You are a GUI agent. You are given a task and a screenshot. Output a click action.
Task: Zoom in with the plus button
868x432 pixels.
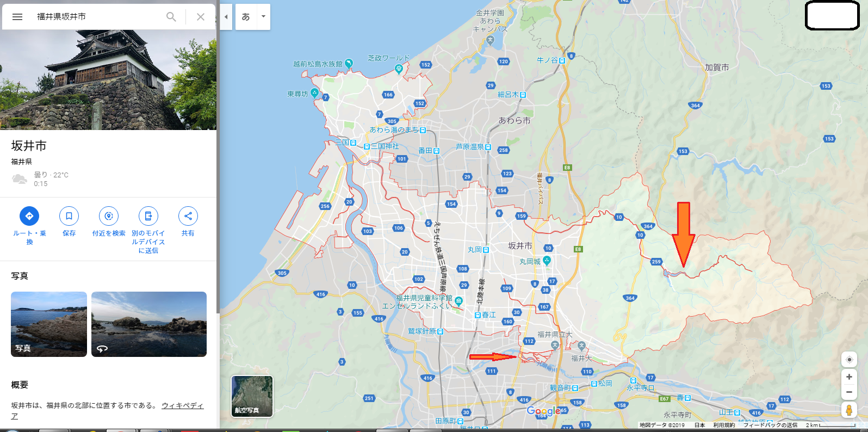(x=849, y=377)
